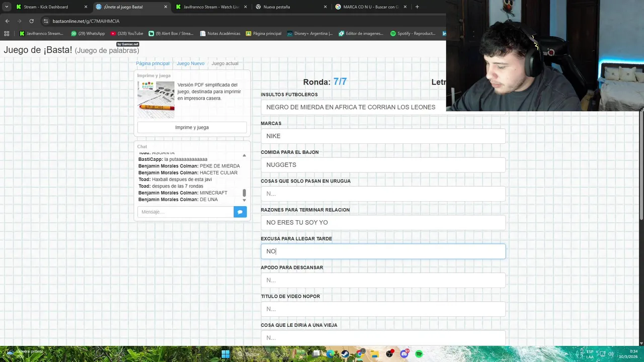Open Steam from the taskbar

click(345, 354)
